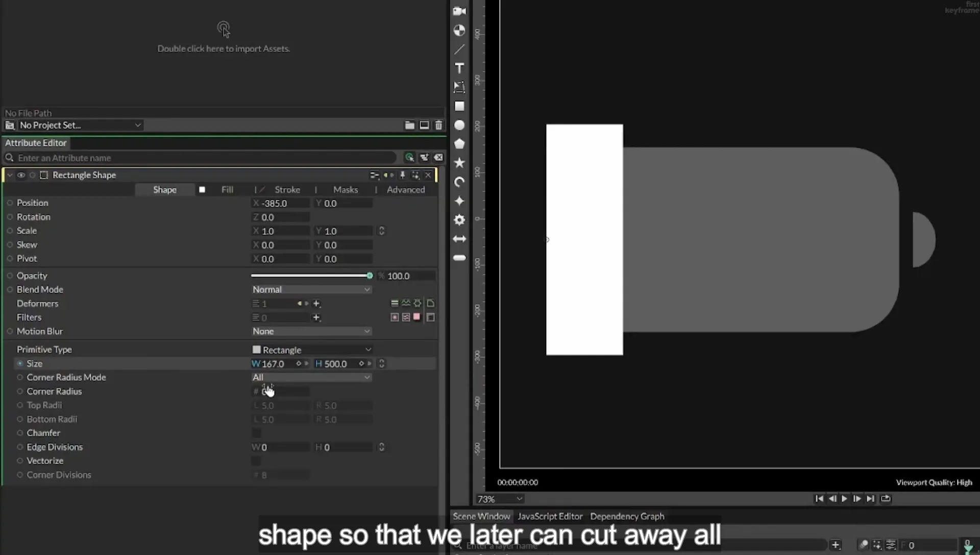The height and width of the screenshot is (555, 980).
Task: Toggle visibility eye of Rectangle Shape
Action: tap(21, 175)
